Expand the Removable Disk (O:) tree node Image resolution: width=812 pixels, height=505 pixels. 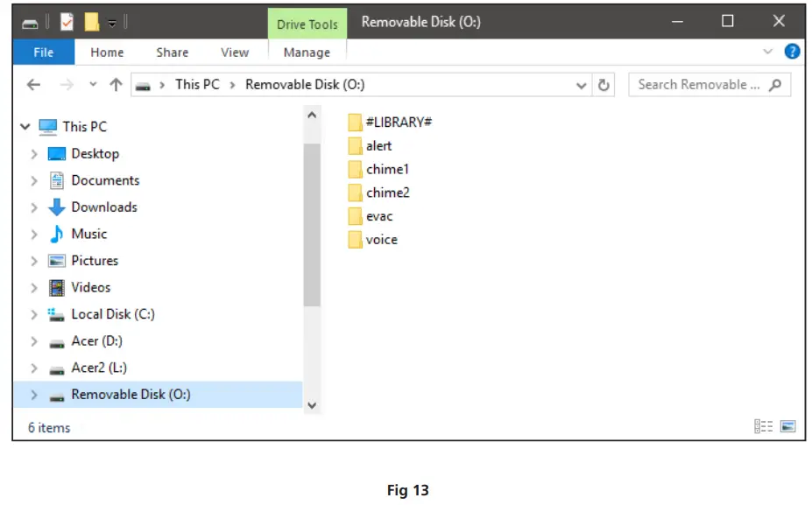(x=34, y=395)
